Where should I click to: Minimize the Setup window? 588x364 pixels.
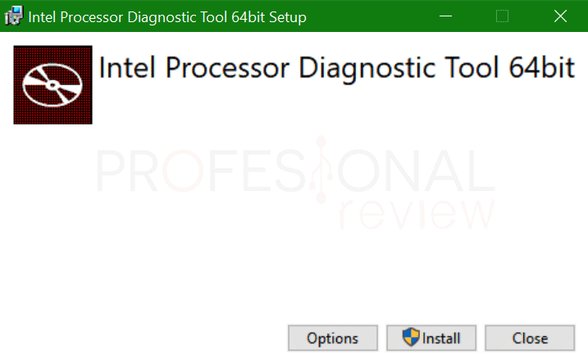[x=445, y=16]
